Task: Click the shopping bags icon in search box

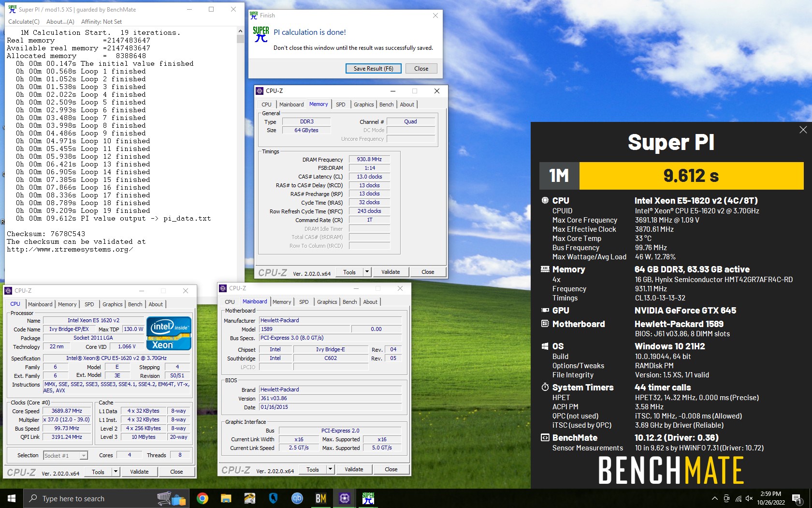Action: (172, 498)
